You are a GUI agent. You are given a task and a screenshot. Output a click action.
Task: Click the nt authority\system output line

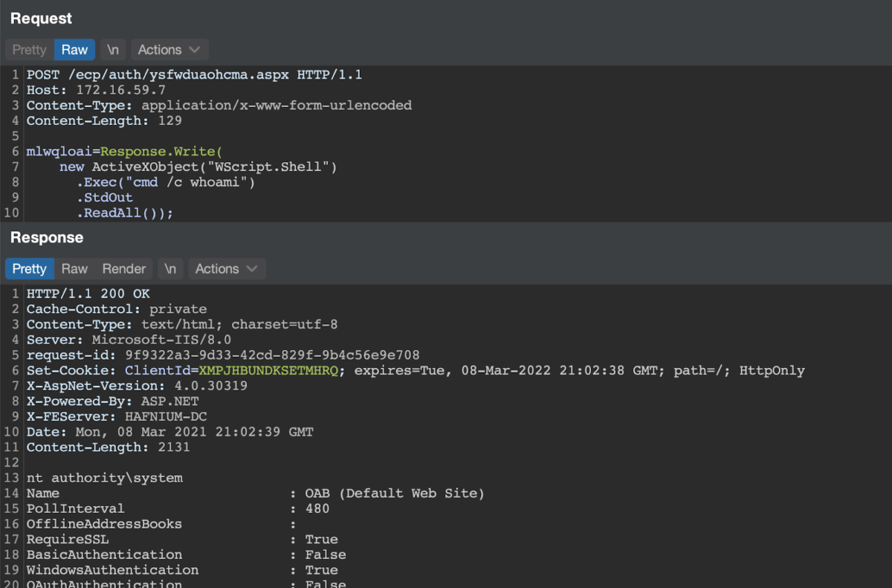(104, 478)
